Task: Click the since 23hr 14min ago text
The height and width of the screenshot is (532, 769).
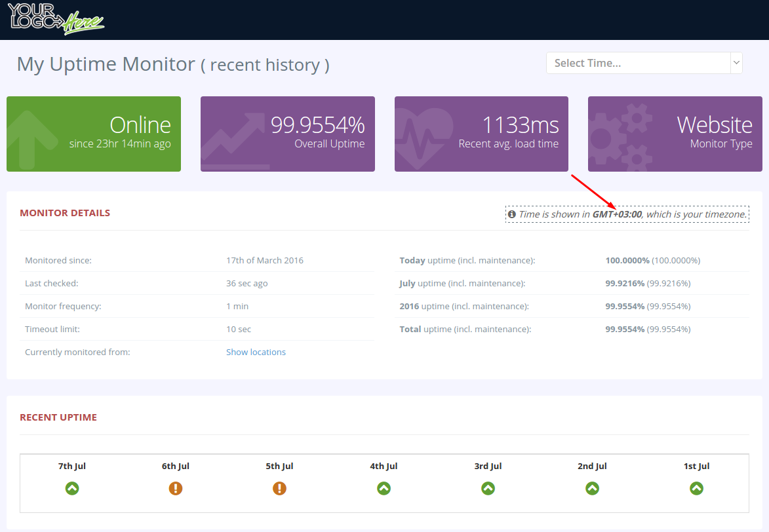Action: 120,143
